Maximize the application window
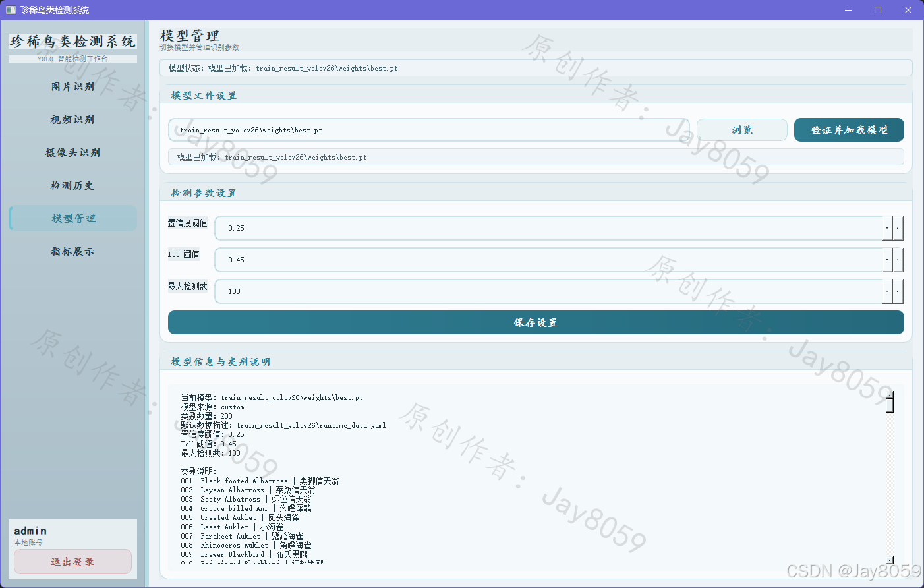 [x=878, y=10]
